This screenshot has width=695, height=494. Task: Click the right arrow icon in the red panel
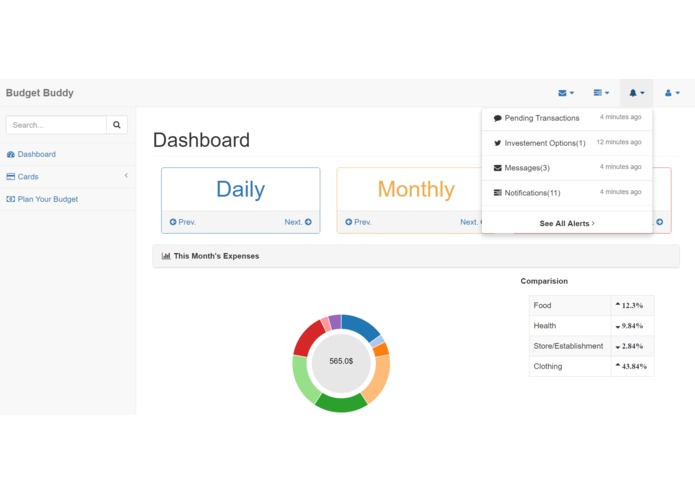pos(660,222)
